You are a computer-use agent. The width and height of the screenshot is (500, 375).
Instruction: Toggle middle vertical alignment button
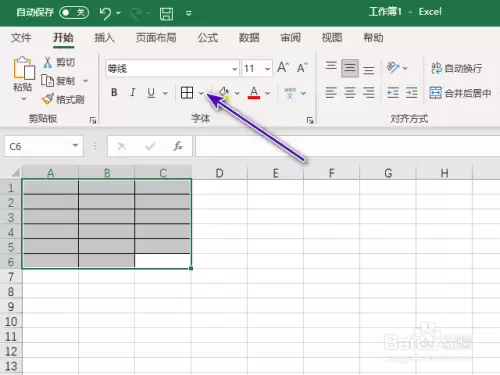pyautogui.click(x=350, y=68)
